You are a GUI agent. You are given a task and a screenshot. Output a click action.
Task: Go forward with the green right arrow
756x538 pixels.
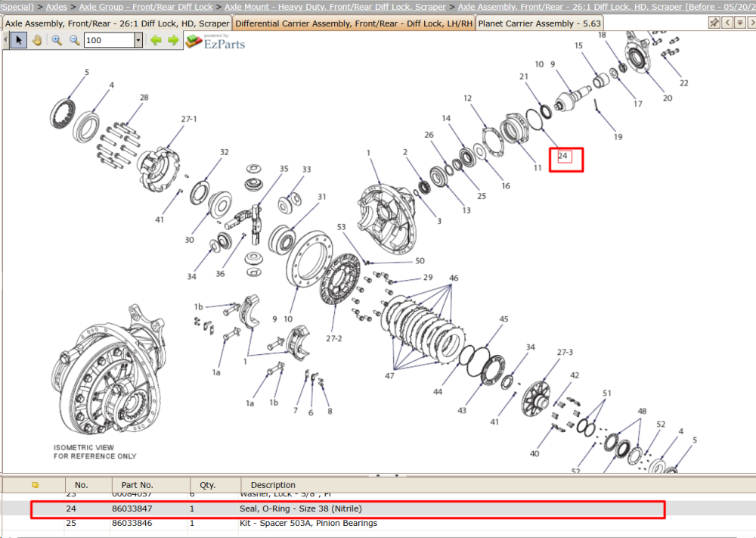pos(173,40)
